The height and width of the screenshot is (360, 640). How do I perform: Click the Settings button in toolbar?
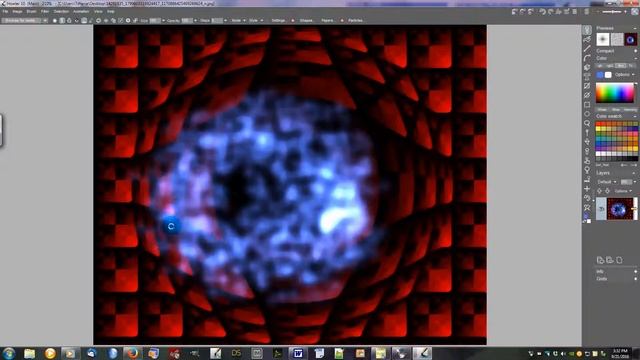pyautogui.click(x=279, y=20)
